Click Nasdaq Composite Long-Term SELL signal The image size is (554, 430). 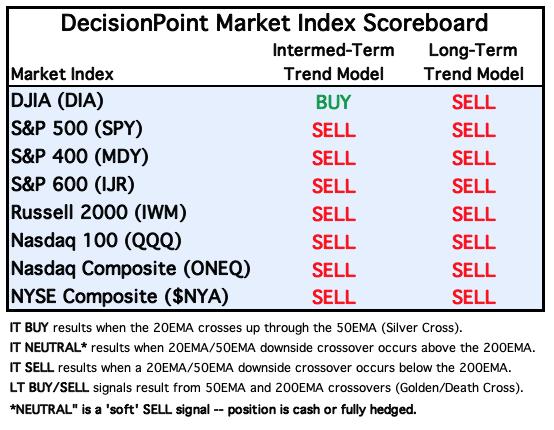click(474, 270)
